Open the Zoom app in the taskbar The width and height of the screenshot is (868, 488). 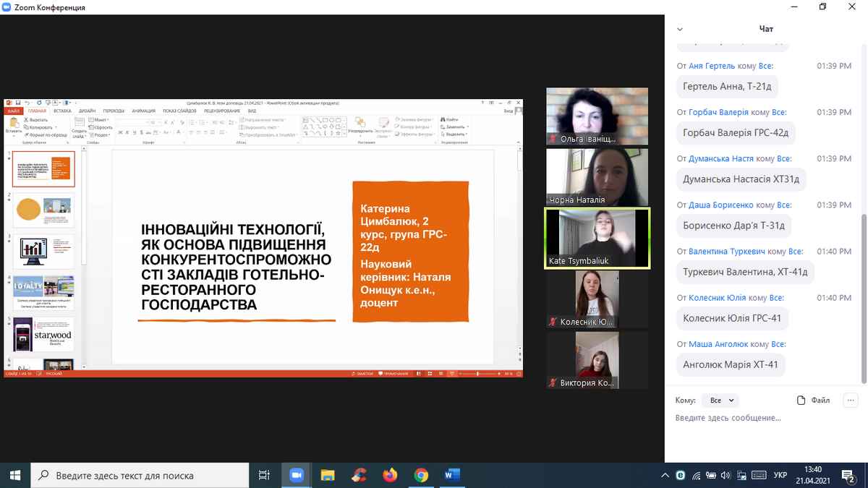tap(296, 475)
